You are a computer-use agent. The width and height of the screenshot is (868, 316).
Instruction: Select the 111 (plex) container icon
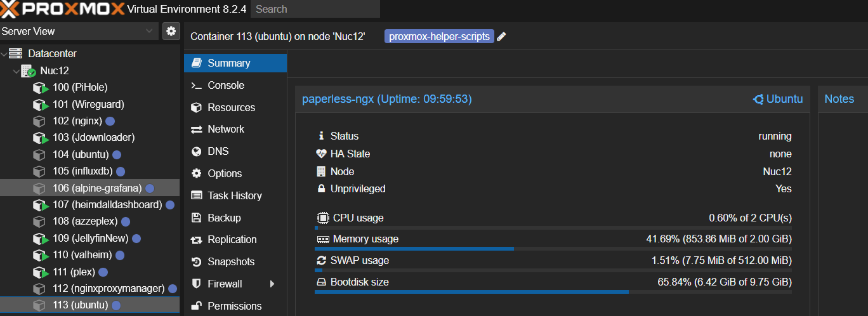(41, 272)
